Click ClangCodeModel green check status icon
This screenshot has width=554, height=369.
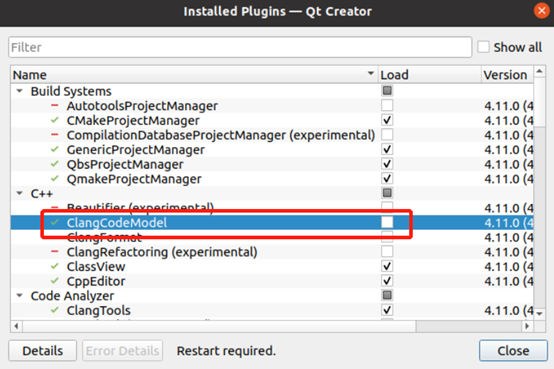pyautogui.click(x=54, y=222)
